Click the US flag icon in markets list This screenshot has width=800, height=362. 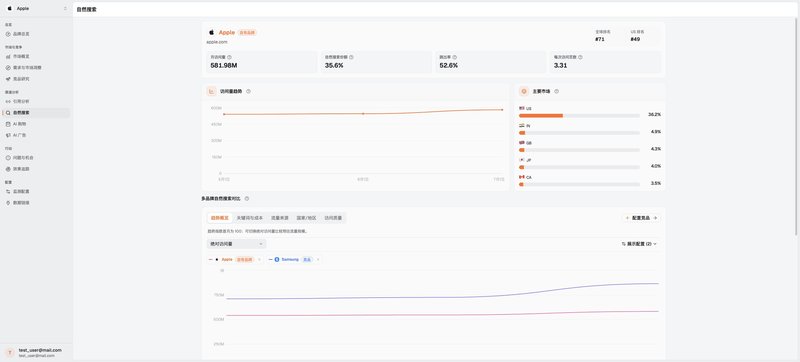521,108
